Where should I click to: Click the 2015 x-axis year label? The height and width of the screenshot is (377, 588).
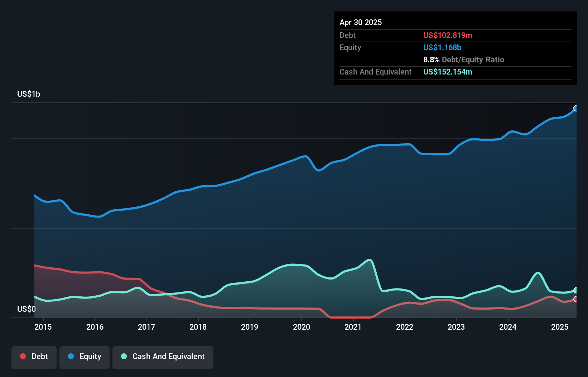[43, 327]
